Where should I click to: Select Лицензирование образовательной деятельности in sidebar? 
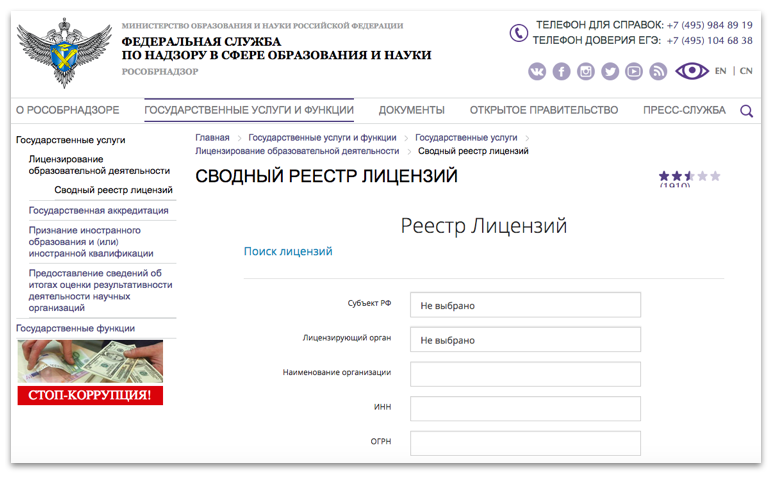point(99,165)
